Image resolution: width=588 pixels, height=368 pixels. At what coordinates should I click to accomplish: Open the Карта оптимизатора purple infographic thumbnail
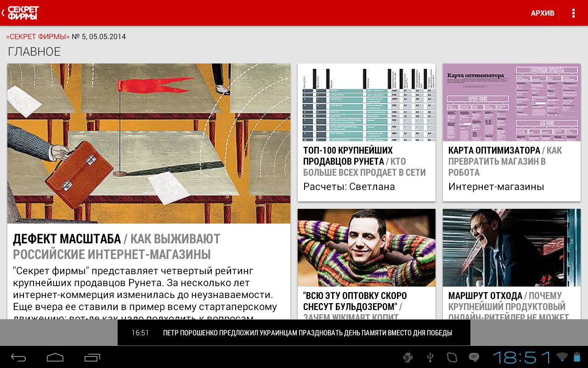tap(511, 102)
